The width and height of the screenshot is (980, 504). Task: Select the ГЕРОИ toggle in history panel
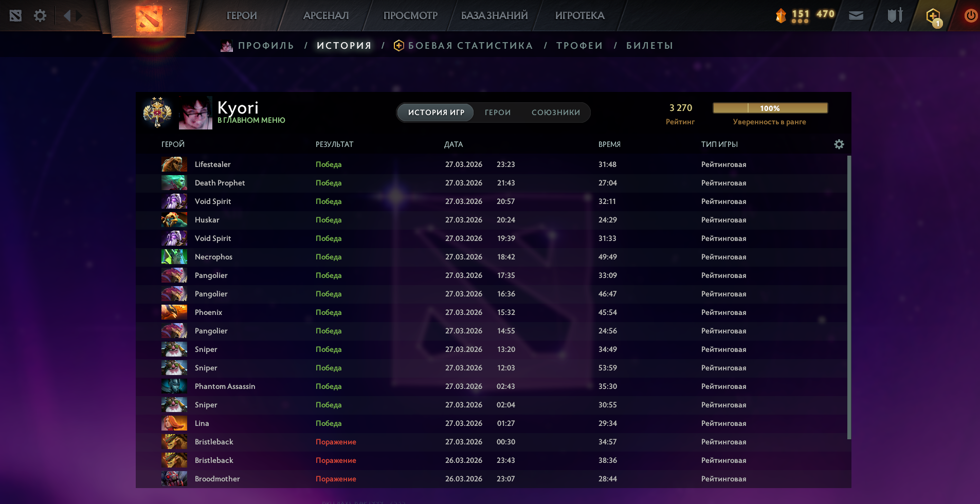click(498, 113)
